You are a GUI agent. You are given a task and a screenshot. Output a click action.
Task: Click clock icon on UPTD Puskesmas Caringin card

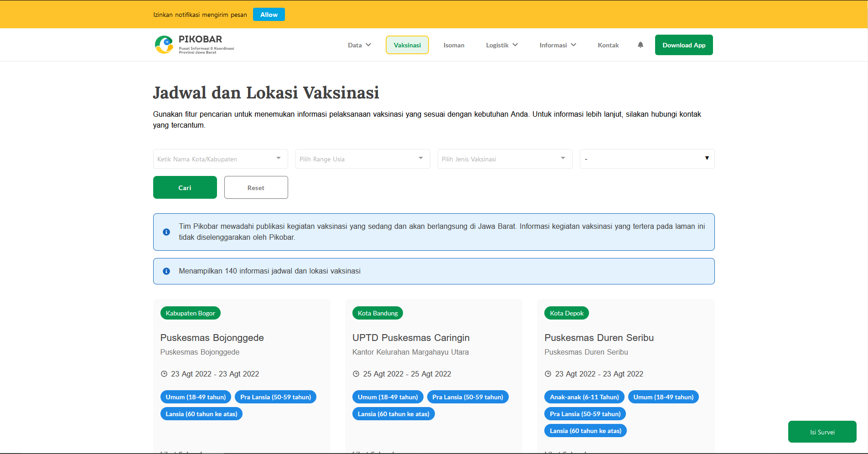click(x=356, y=374)
